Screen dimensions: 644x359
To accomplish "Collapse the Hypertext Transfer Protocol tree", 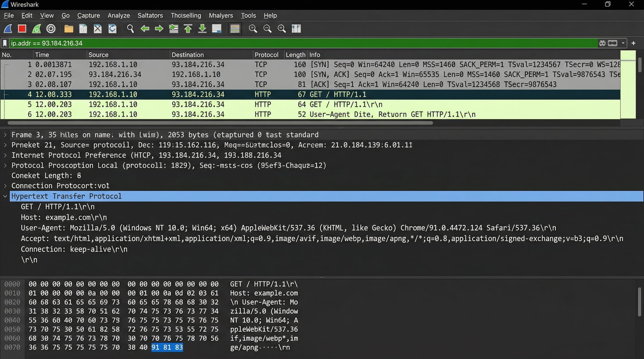I will pos(5,196).
